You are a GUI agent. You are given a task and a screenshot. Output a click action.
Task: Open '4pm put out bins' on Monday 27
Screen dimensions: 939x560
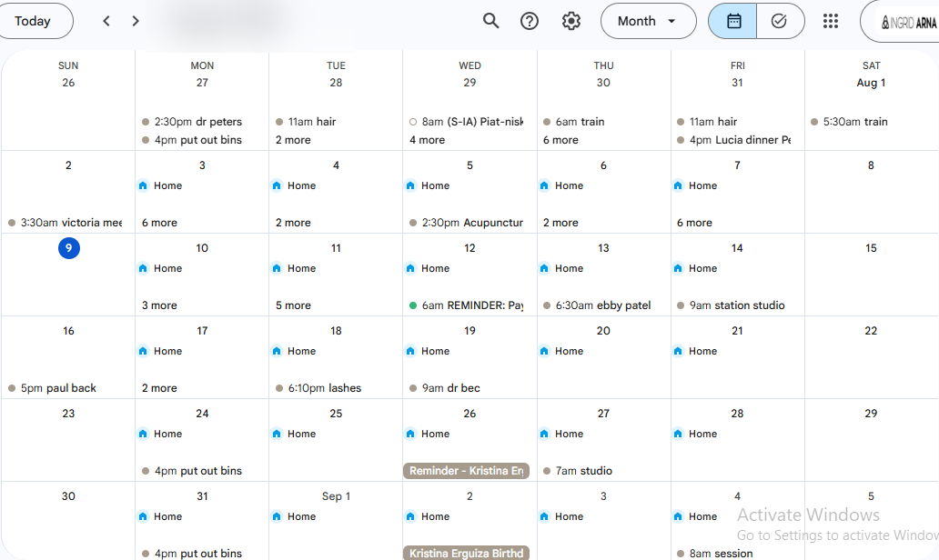point(192,140)
